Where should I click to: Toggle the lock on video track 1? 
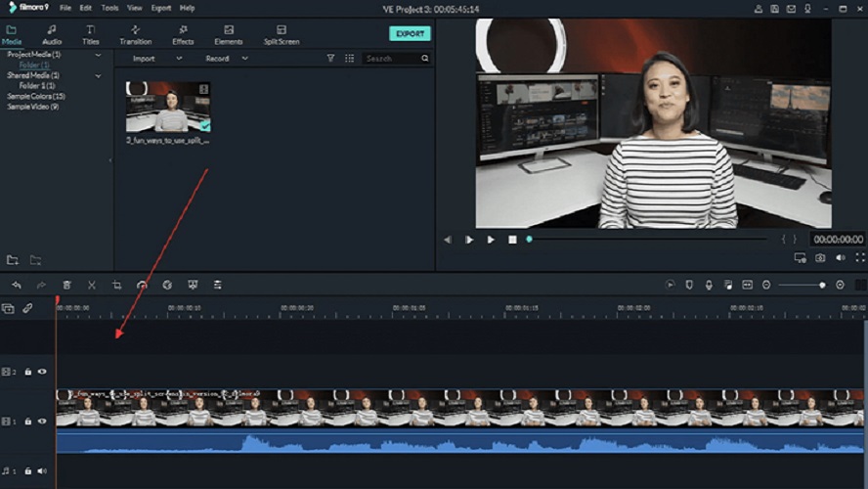28,422
